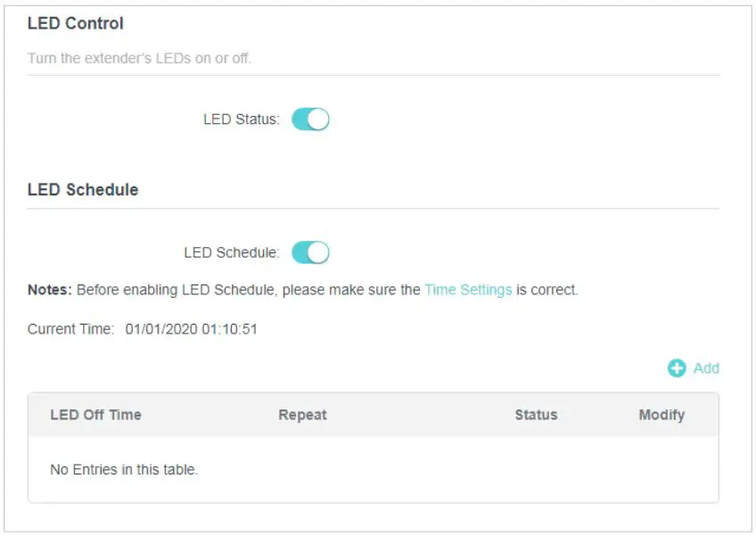The image size is (756, 536).
Task: Click the Repeat column header
Action: 302,415
